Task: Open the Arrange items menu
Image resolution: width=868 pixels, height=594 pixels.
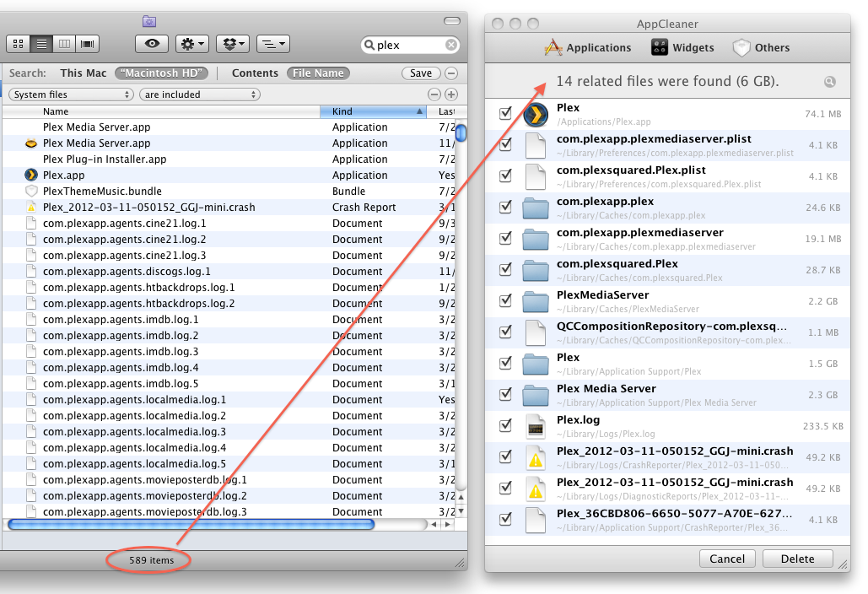Action: pyautogui.click(x=273, y=44)
